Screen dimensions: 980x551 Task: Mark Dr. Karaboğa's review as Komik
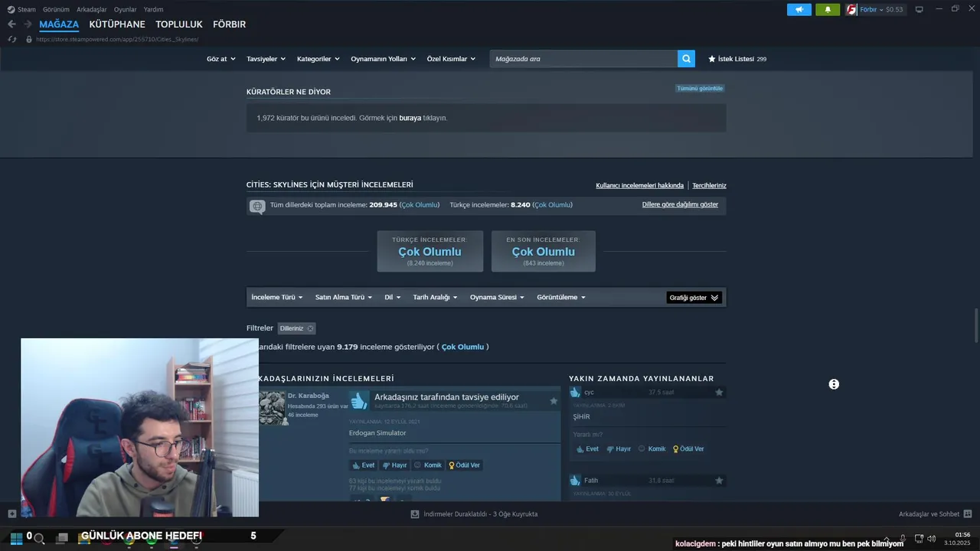[x=428, y=465]
